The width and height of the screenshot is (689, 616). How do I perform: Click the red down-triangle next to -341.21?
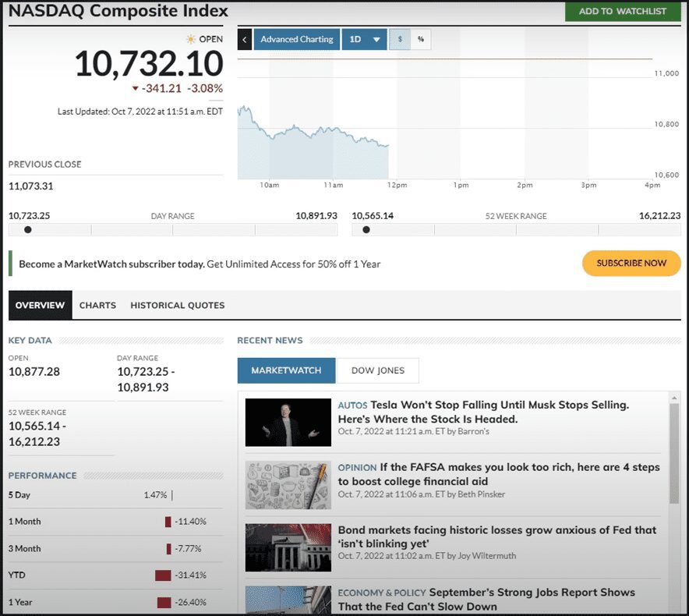pos(135,89)
